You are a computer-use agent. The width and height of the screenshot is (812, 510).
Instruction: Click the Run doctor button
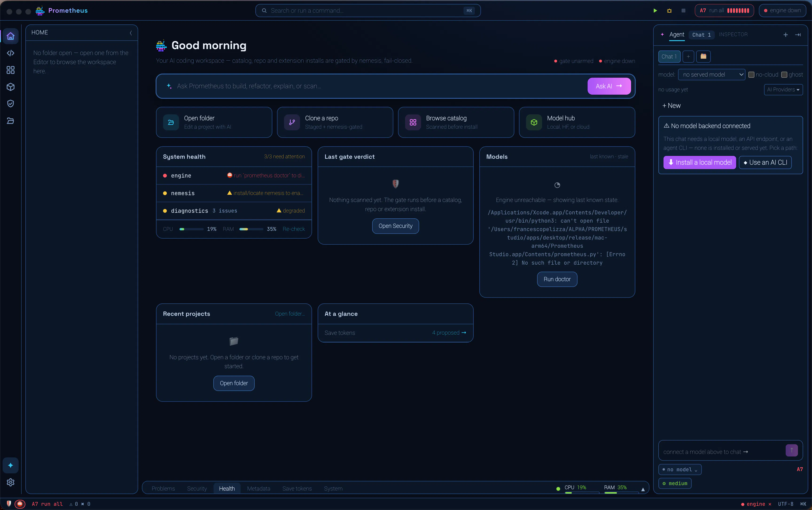(557, 279)
